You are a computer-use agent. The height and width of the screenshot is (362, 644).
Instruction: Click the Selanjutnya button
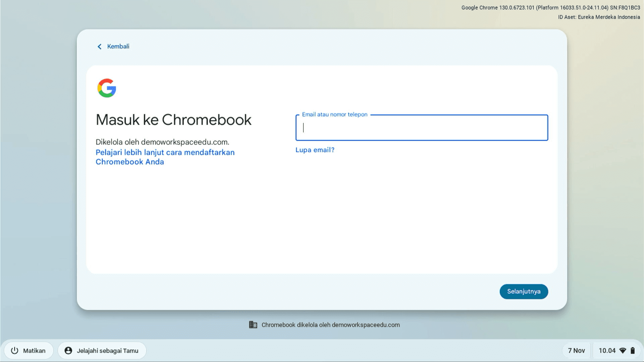tap(524, 291)
